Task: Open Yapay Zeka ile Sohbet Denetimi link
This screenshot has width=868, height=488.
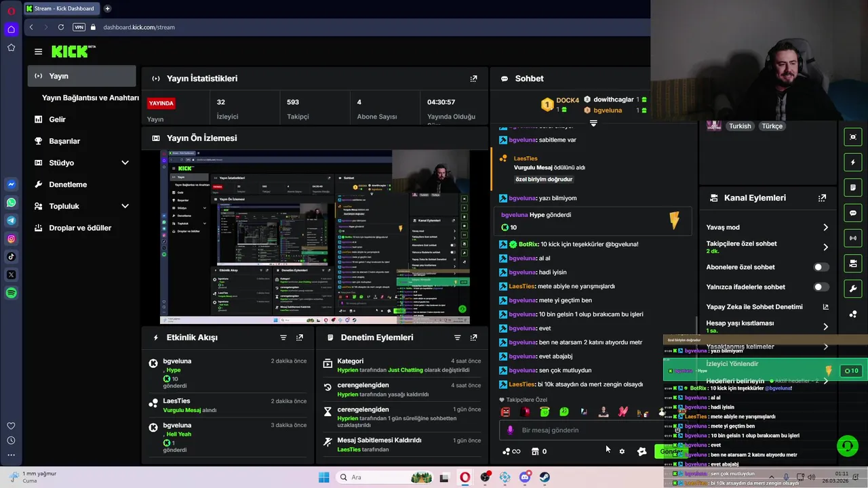Action: pyautogui.click(x=767, y=307)
